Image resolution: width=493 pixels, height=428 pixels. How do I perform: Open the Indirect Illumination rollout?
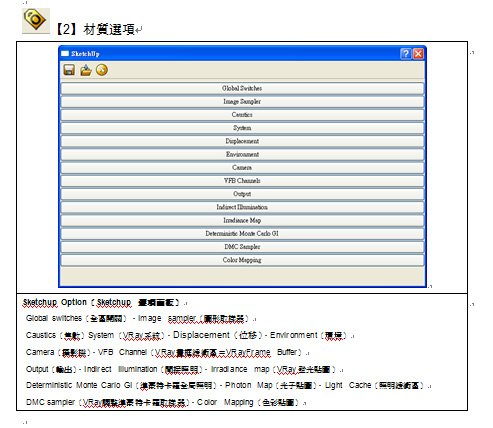tap(242, 207)
